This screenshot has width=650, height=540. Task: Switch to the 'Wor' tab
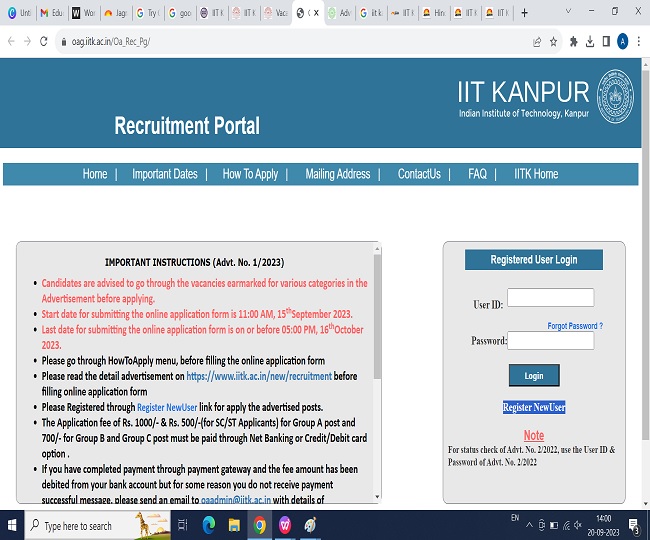(x=83, y=13)
